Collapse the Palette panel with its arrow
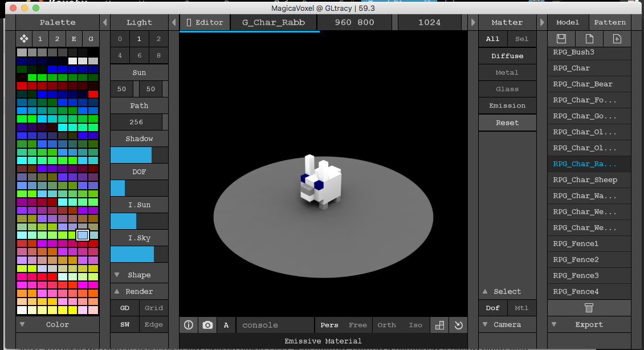 (105, 22)
